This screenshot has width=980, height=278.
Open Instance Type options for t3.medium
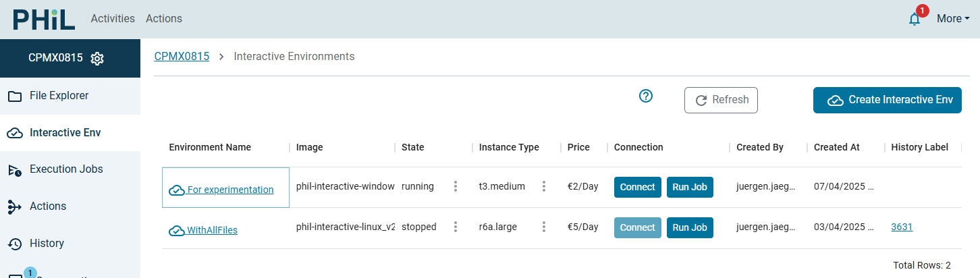(543, 187)
